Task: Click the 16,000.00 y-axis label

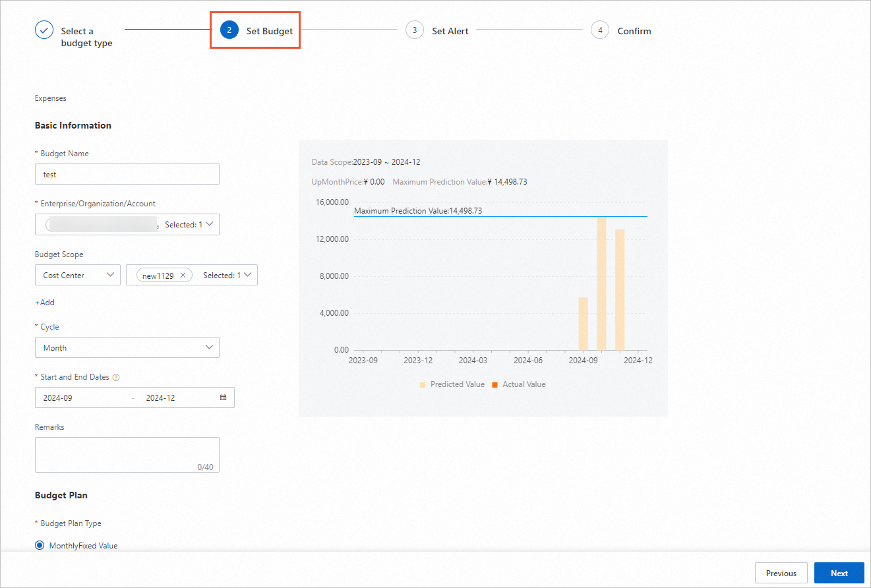Action: (332, 202)
